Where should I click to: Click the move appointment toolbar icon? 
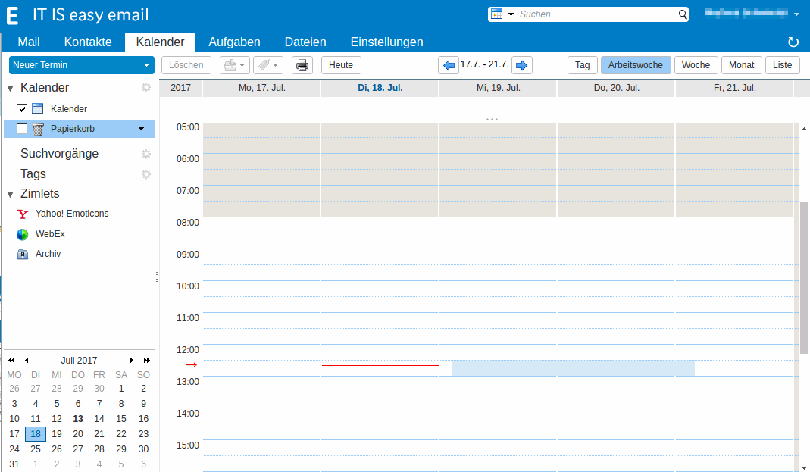coord(235,65)
